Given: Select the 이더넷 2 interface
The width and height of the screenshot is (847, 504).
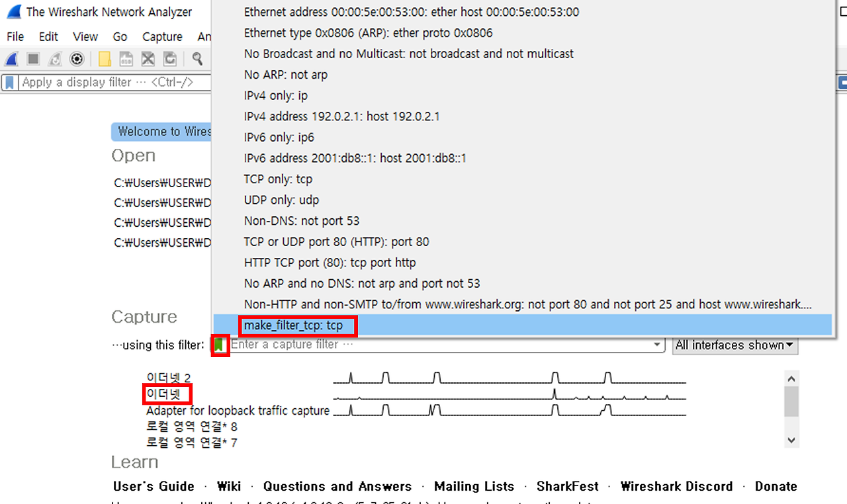Looking at the screenshot, I should (x=169, y=378).
